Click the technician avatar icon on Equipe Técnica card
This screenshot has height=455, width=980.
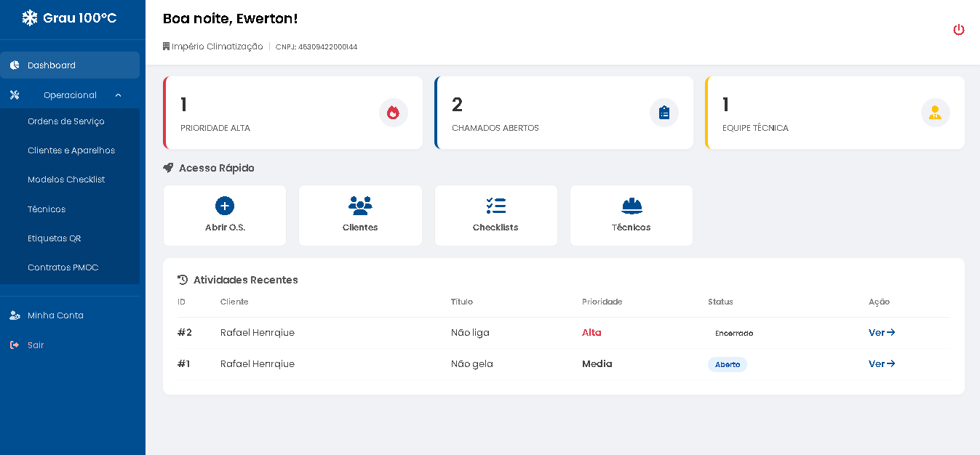[935, 113]
